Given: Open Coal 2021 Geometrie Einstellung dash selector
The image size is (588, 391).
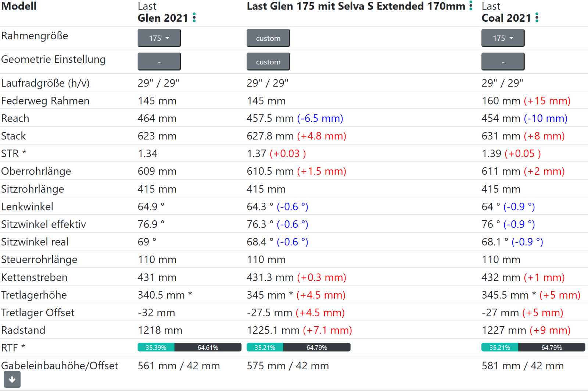Looking at the screenshot, I should pos(503,62).
